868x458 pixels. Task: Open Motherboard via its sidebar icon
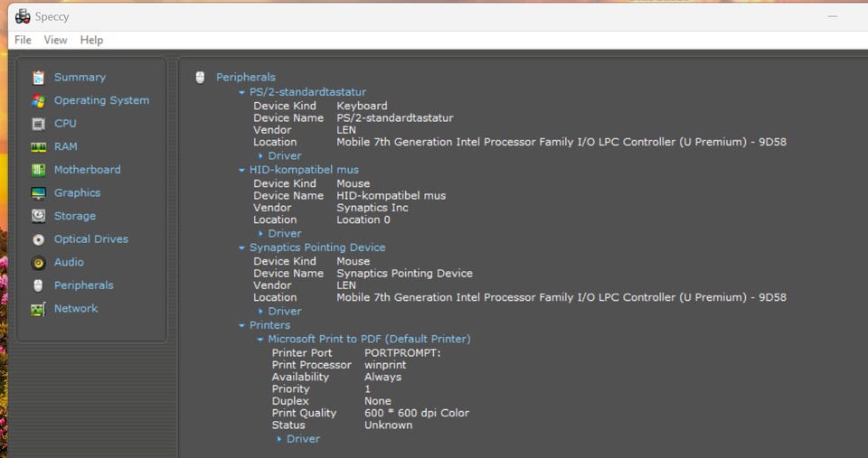tap(38, 170)
